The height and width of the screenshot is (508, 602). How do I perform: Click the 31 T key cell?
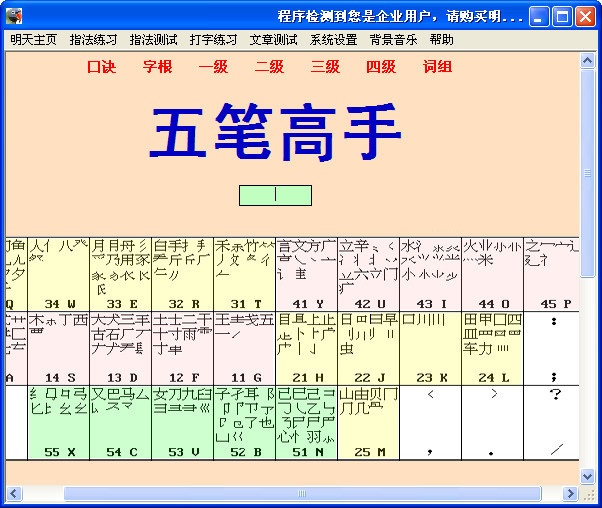click(x=245, y=274)
